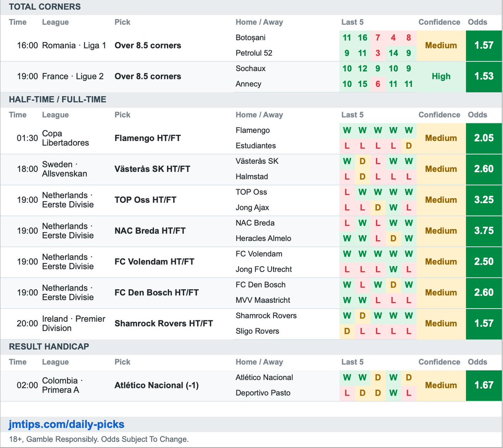The image size is (503, 448).
Task: Click the 2.05 odds for Flamengo HT/FT
Action: coord(484,138)
